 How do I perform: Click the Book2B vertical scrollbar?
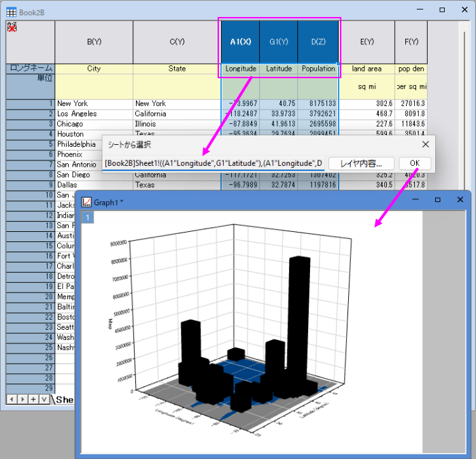(464, 109)
